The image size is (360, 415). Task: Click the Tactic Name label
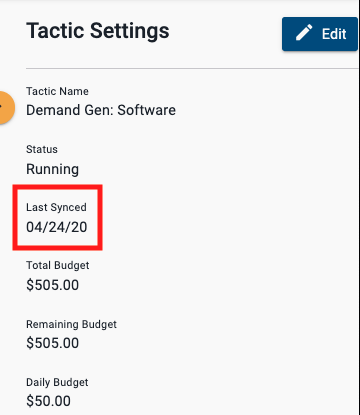coord(57,91)
